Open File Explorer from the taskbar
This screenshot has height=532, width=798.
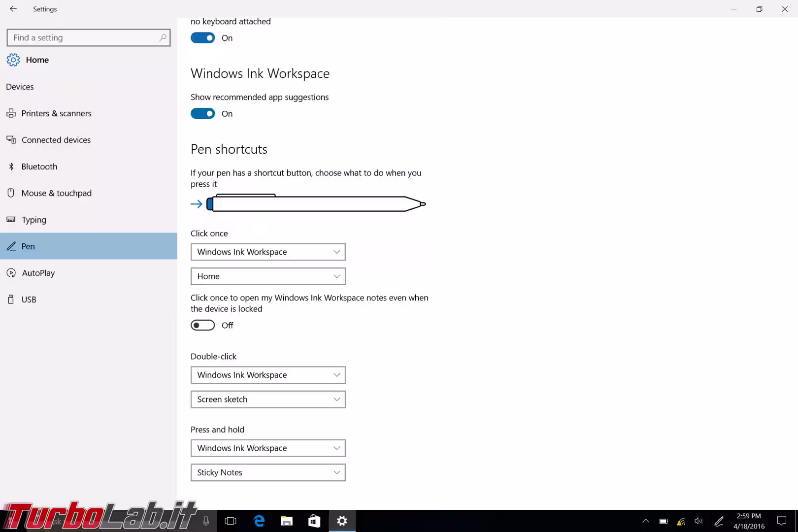(287, 521)
